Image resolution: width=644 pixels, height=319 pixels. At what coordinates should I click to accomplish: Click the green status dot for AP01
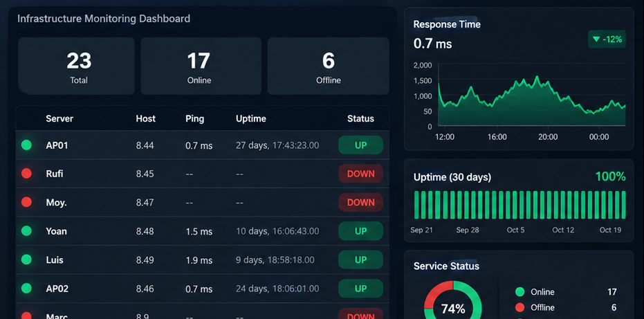click(x=26, y=145)
